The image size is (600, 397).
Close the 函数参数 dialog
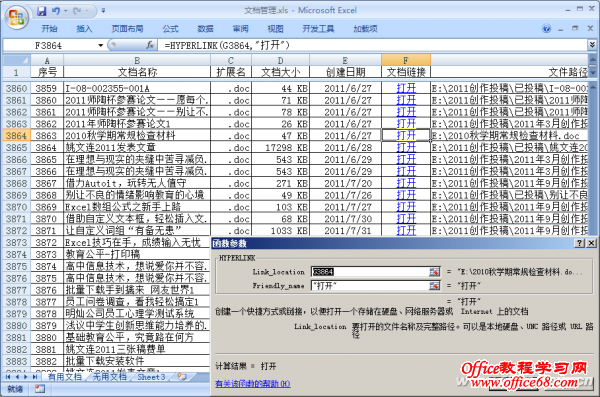(x=591, y=243)
